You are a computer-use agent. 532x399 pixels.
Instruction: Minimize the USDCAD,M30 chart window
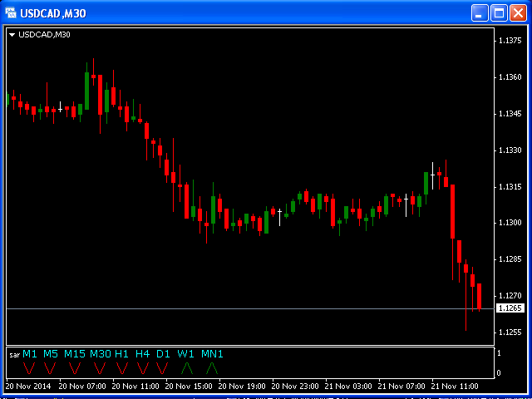point(480,13)
